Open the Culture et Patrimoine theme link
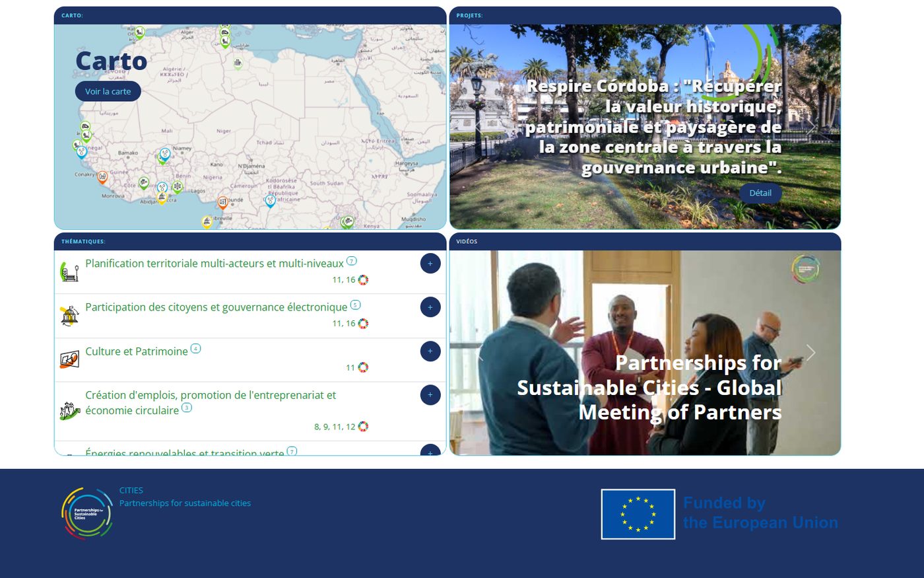This screenshot has width=924, height=578. 137,351
